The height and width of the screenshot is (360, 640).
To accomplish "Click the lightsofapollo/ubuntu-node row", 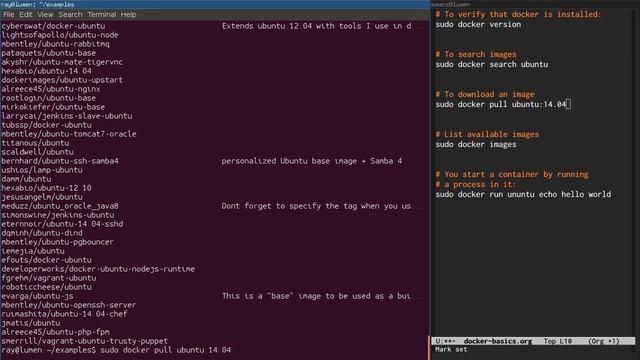I will coord(60,35).
